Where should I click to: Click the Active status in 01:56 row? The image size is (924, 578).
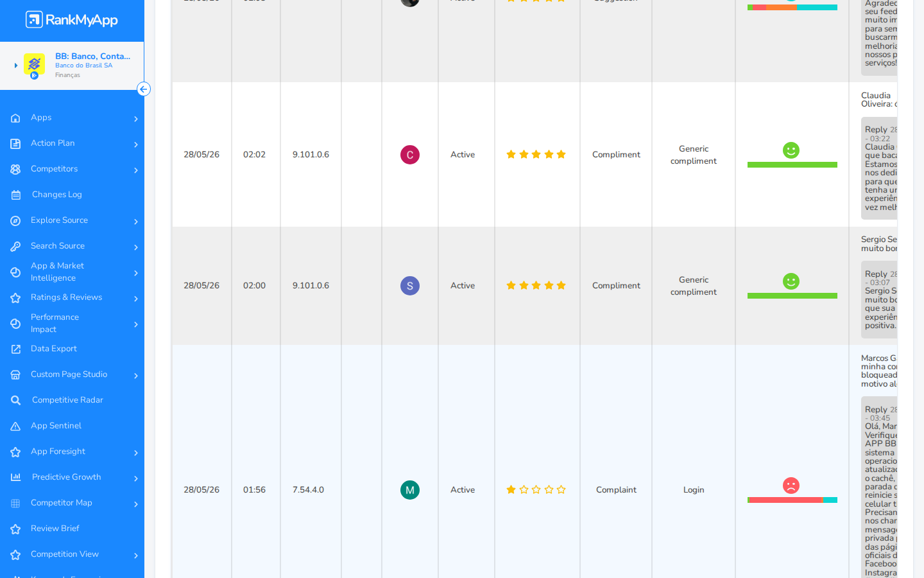click(463, 489)
